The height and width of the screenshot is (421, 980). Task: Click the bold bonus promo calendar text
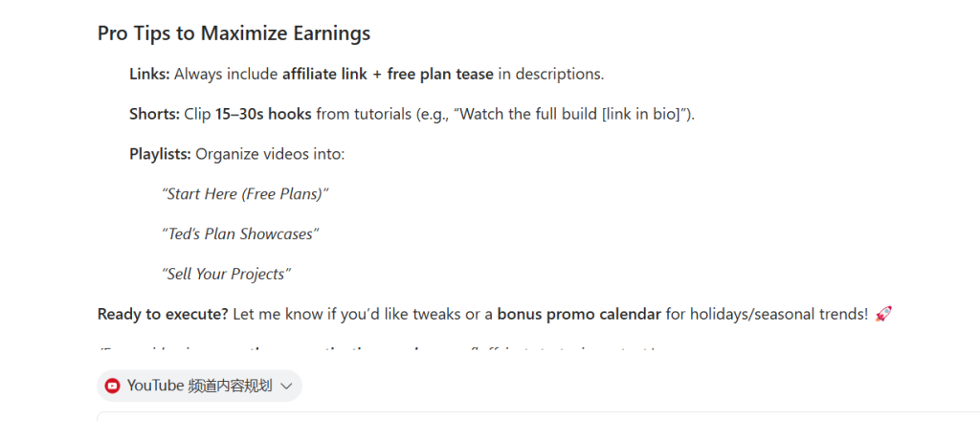pyautogui.click(x=579, y=314)
